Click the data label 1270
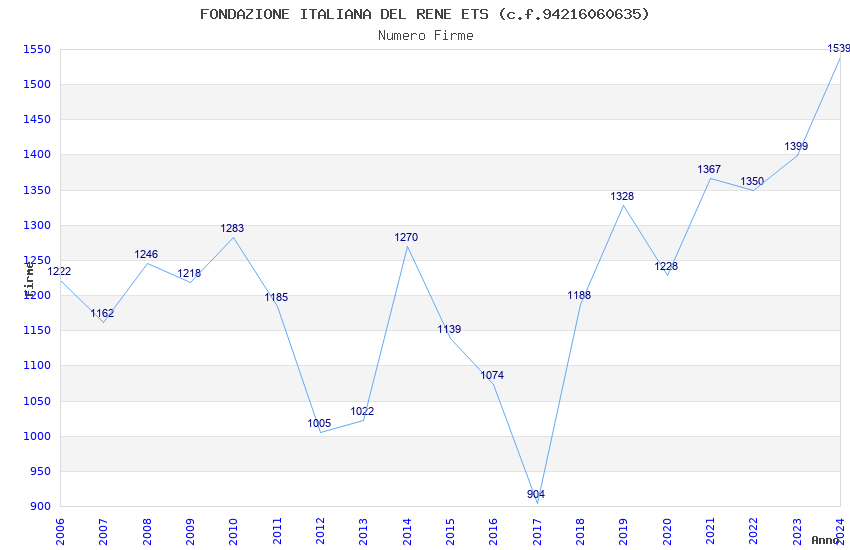850x550 pixels. coord(406,237)
